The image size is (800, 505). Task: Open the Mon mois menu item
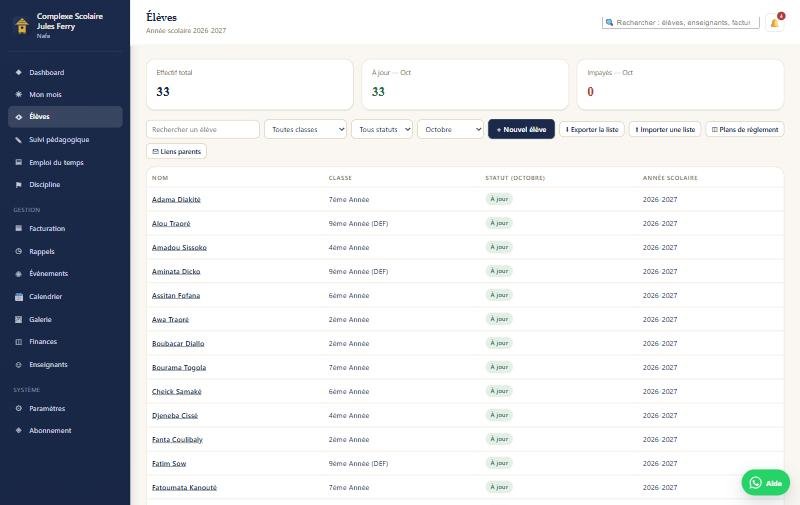point(65,94)
